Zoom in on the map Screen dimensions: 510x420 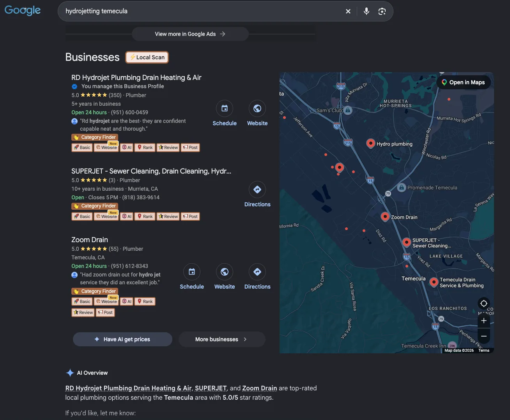pos(484,321)
